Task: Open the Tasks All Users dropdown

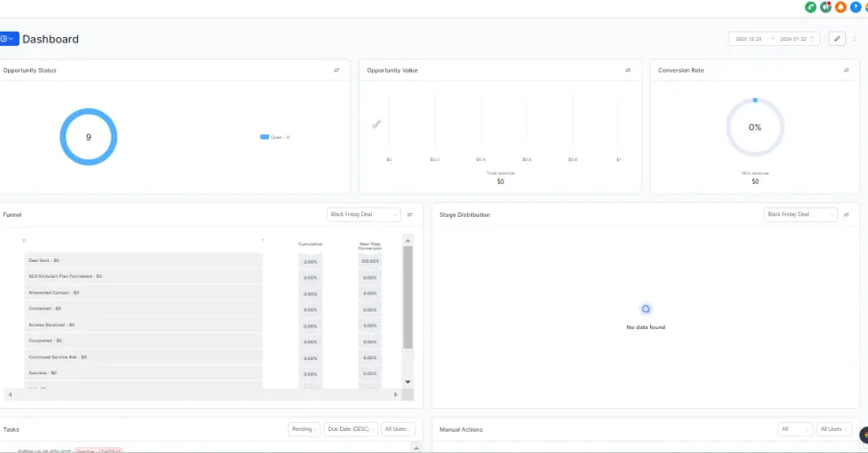Action: point(398,429)
